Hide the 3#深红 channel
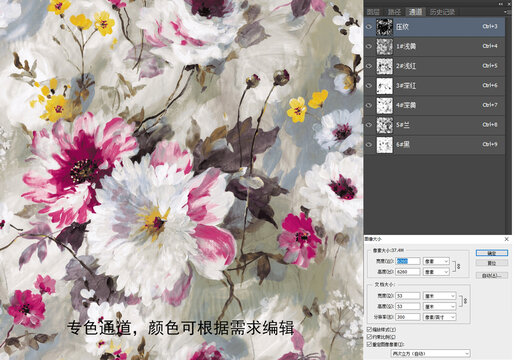Screen dimensions: 515x360 [x=369, y=86]
